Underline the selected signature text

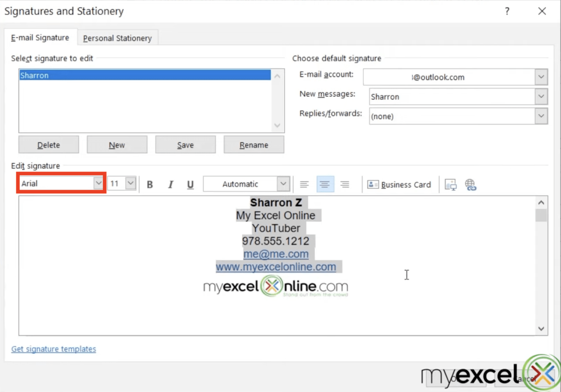click(x=190, y=184)
